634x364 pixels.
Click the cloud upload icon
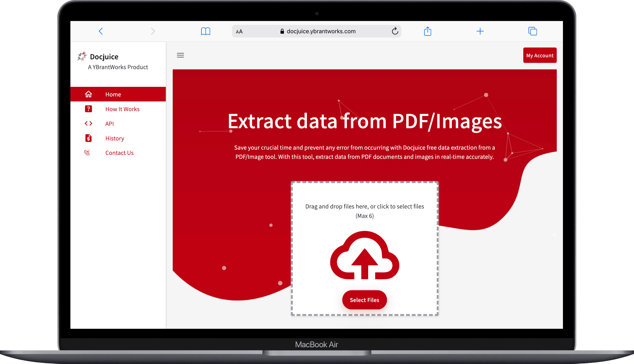(x=364, y=255)
